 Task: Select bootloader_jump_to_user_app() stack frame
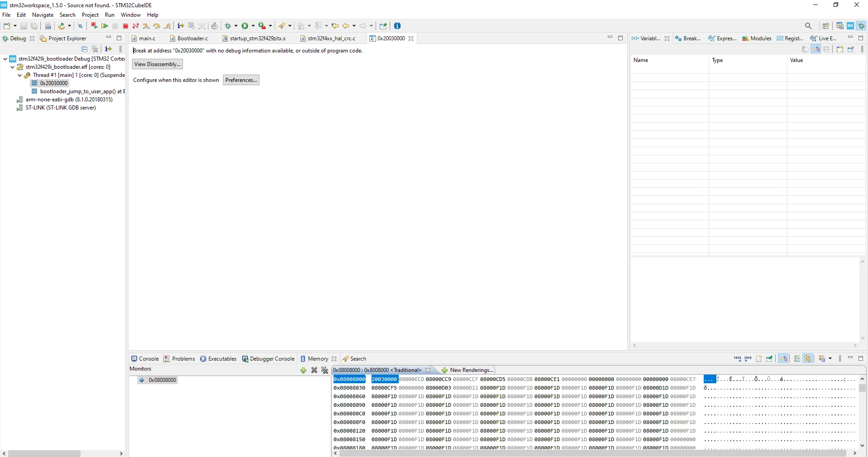click(78, 91)
